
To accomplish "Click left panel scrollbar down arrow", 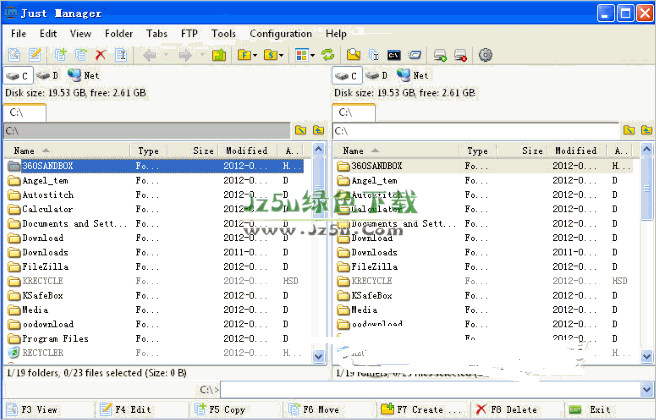I will (318, 356).
